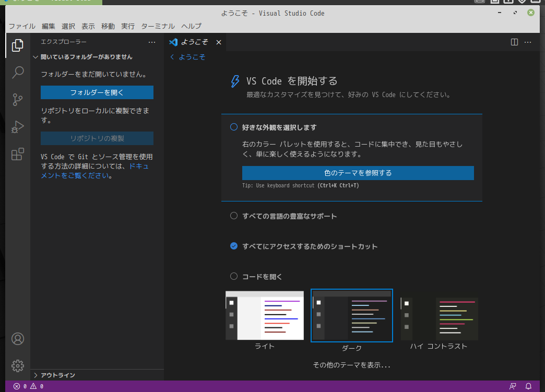Click the エクスプローラー panel title
This screenshot has height=392, width=545.
(x=64, y=42)
